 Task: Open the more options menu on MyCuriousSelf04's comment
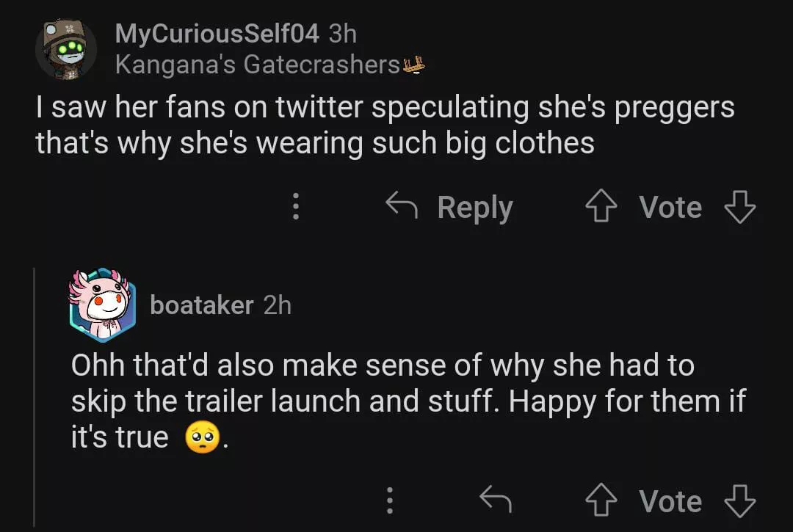point(296,207)
